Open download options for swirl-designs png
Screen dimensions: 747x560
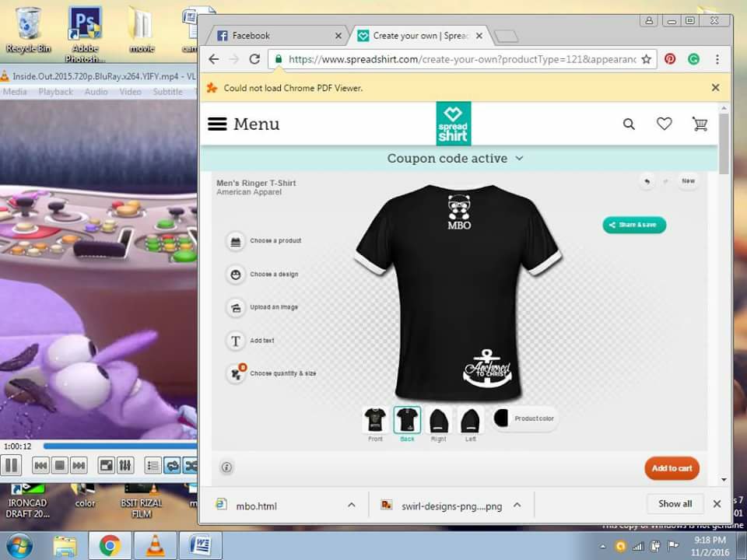click(517, 505)
